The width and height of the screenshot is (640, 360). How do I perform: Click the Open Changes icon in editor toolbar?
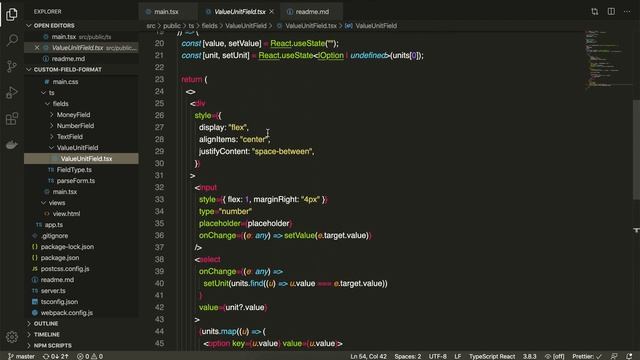[595, 11]
